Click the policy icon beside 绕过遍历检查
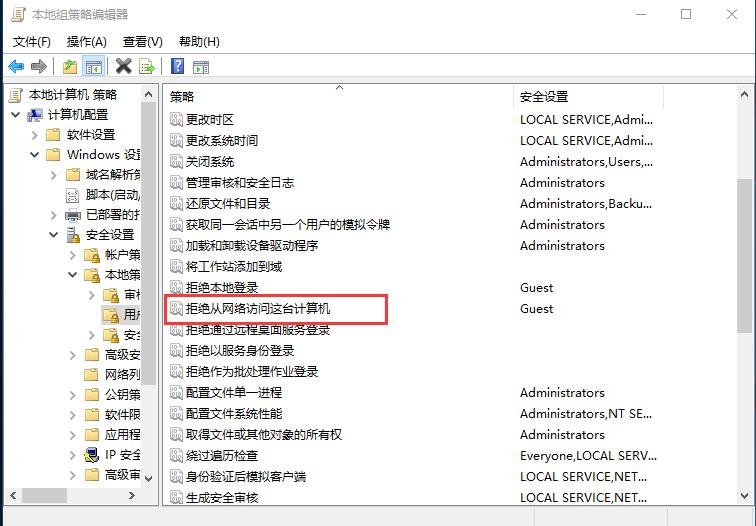 [176, 455]
